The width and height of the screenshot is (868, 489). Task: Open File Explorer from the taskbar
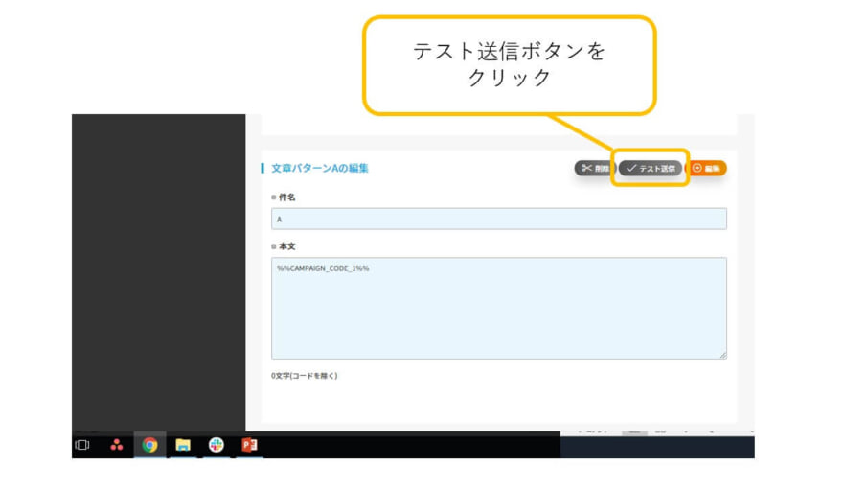click(183, 445)
